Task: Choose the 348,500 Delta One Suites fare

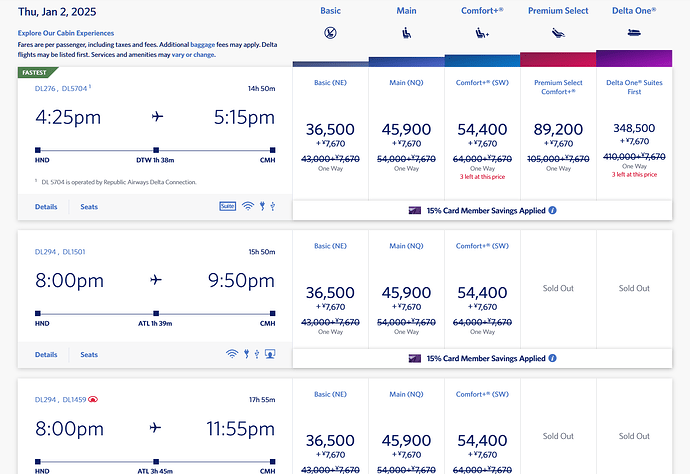Action: point(633,133)
